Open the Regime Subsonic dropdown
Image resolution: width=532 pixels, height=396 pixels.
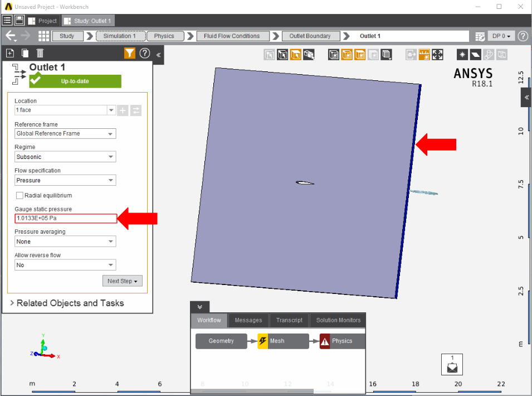(x=65, y=157)
